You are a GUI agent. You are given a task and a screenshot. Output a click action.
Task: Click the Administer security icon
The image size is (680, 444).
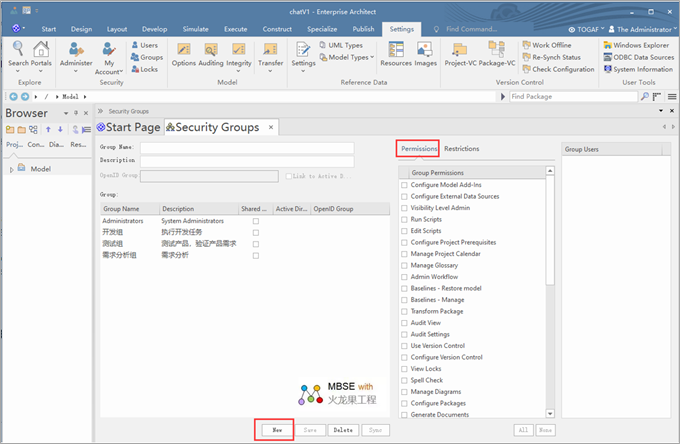[76, 49]
